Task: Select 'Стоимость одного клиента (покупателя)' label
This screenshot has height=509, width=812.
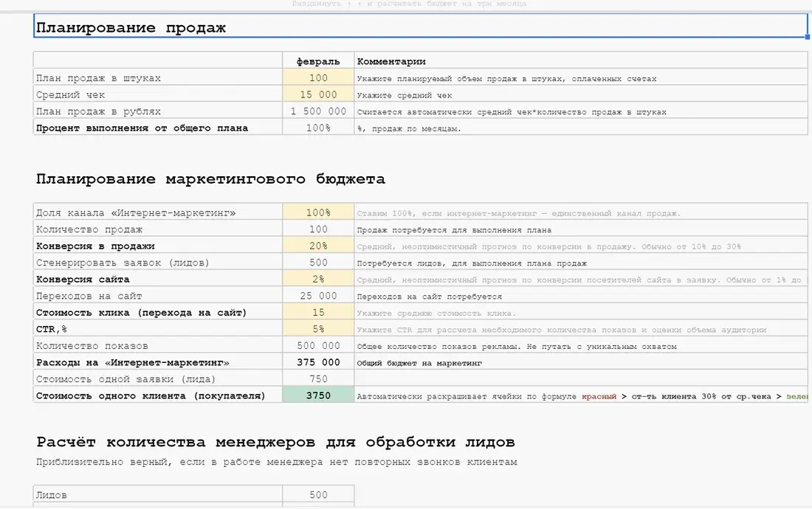Action: point(151,395)
